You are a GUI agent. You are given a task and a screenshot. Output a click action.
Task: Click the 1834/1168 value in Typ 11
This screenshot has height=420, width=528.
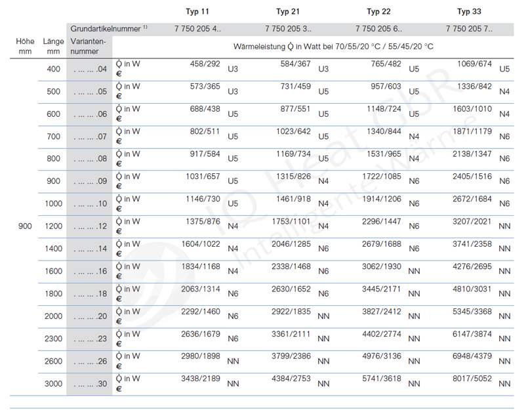pos(201,266)
